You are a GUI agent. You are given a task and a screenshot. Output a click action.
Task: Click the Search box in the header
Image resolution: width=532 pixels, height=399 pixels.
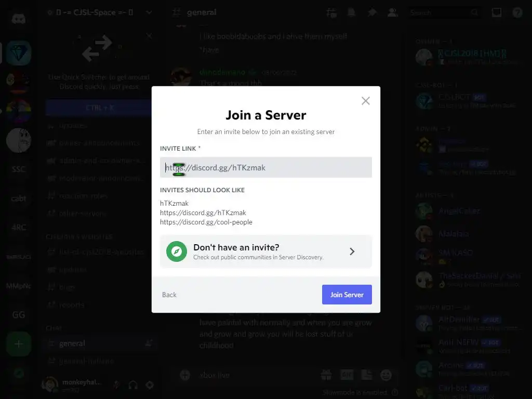coord(444,12)
